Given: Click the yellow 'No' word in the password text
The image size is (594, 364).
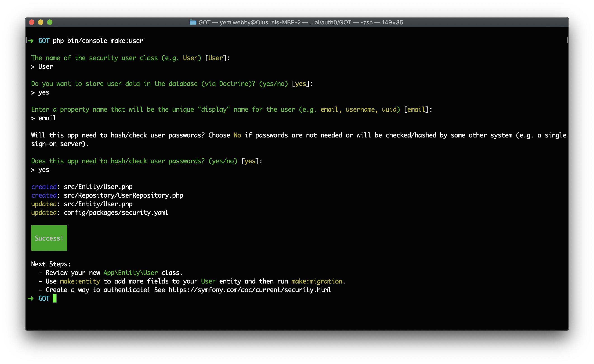Looking at the screenshot, I should [237, 135].
